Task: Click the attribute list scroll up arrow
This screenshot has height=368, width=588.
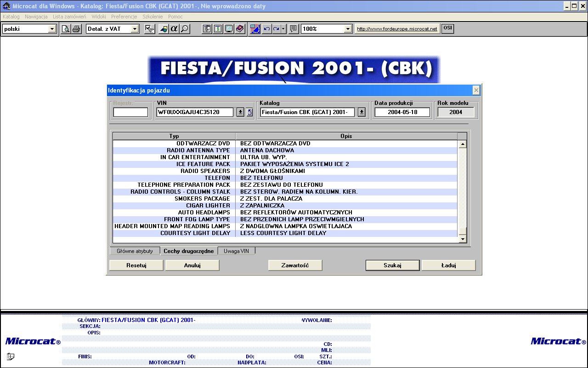Action: pos(463,144)
